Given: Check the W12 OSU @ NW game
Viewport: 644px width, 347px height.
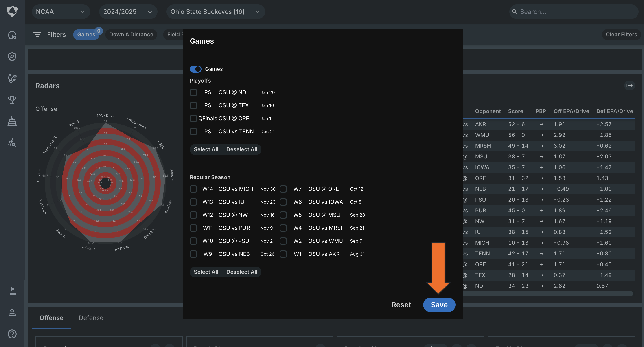Looking at the screenshot, I should pyautogui.click(x=193, y=215).
